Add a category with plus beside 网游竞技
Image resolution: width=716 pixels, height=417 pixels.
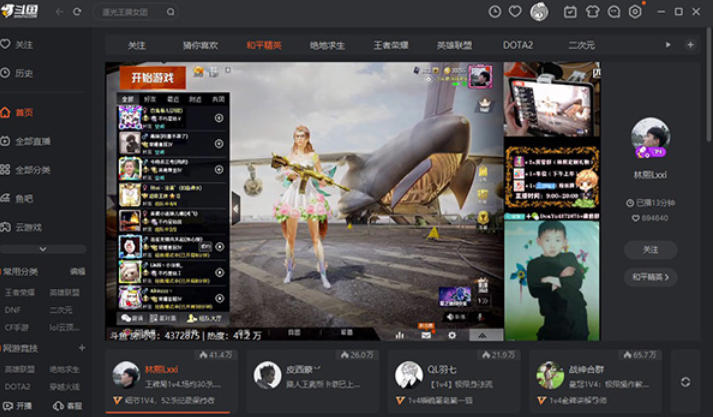pos(82,348)
